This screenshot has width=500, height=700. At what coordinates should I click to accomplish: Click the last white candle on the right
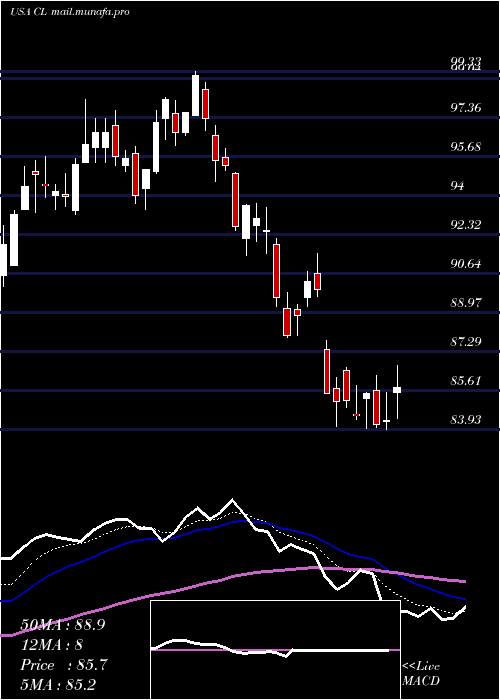(x=397, y=390)
